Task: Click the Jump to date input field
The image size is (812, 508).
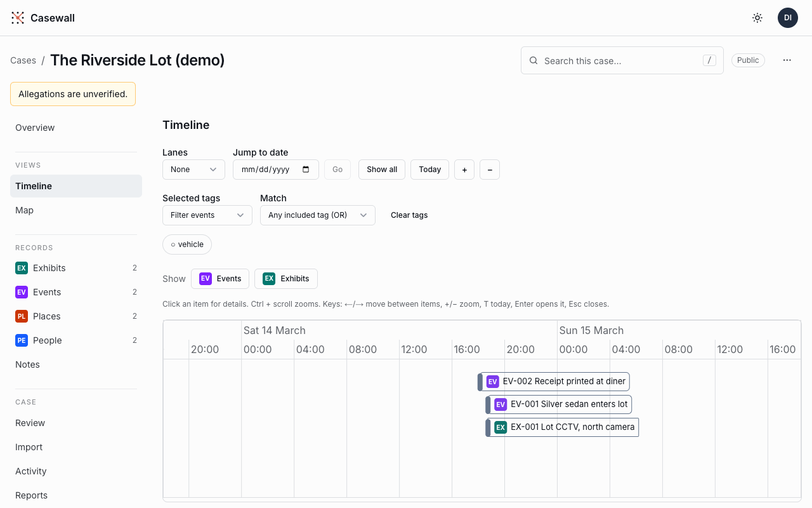Action: [x=276, y=170]
